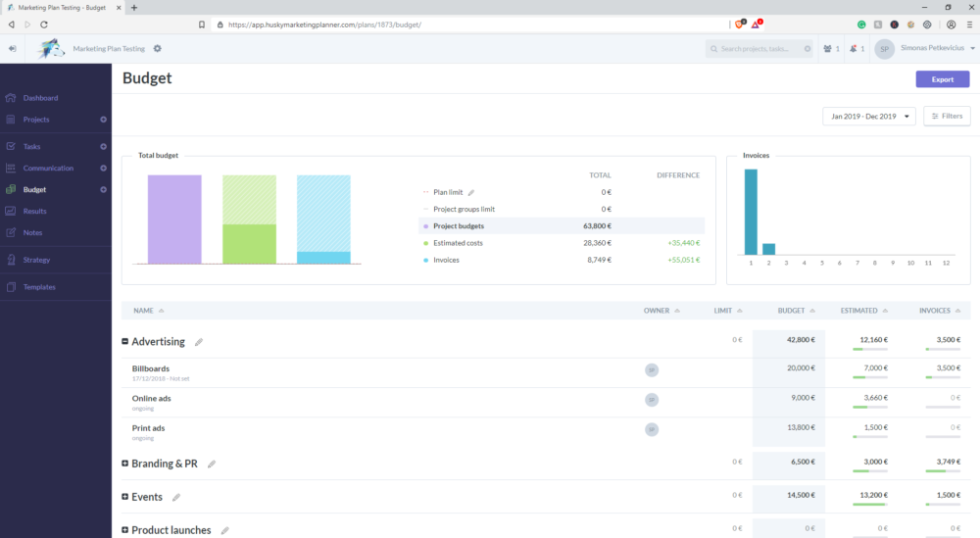
Task: Click search projects, tasks field
Action: 759,49
